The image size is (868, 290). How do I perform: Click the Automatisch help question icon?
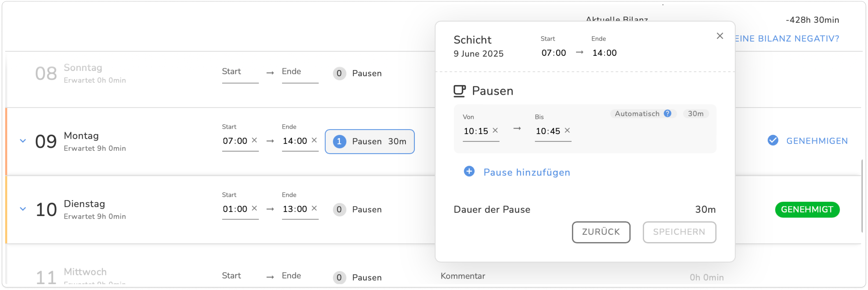[667, 114]
